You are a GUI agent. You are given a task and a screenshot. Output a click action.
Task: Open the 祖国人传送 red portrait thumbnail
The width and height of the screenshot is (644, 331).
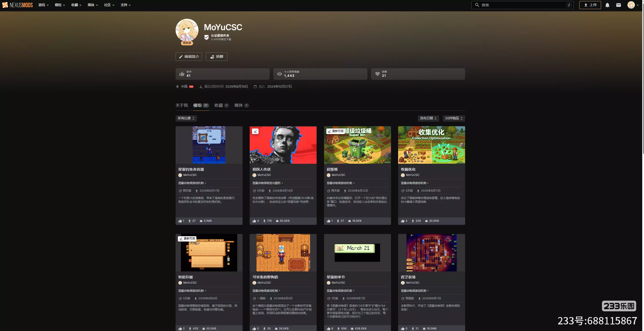tap(283, 145)
